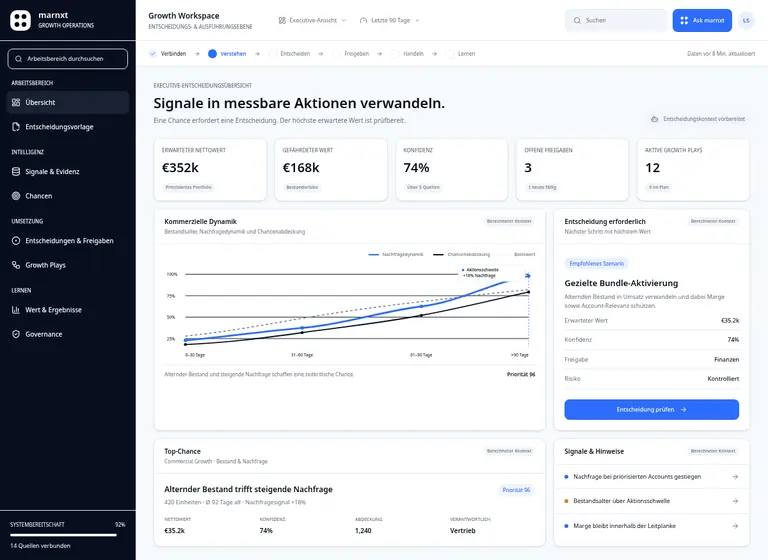Click the 'Gezielte Bundle-Aktivierung' heading
Viewport: 768px width, 560px height.
tap(621, 283)
